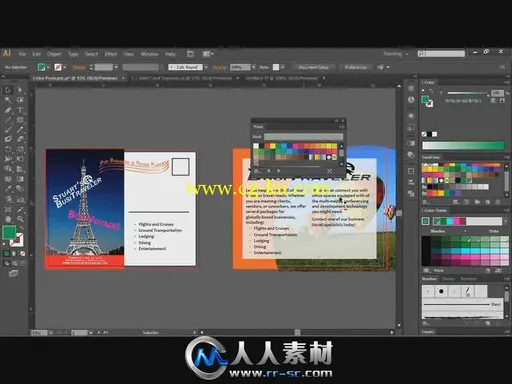Switch to the Symbols panel tab
Viewport: 512px width, 384px height.
pyautogui.click(x=468, y=279)
